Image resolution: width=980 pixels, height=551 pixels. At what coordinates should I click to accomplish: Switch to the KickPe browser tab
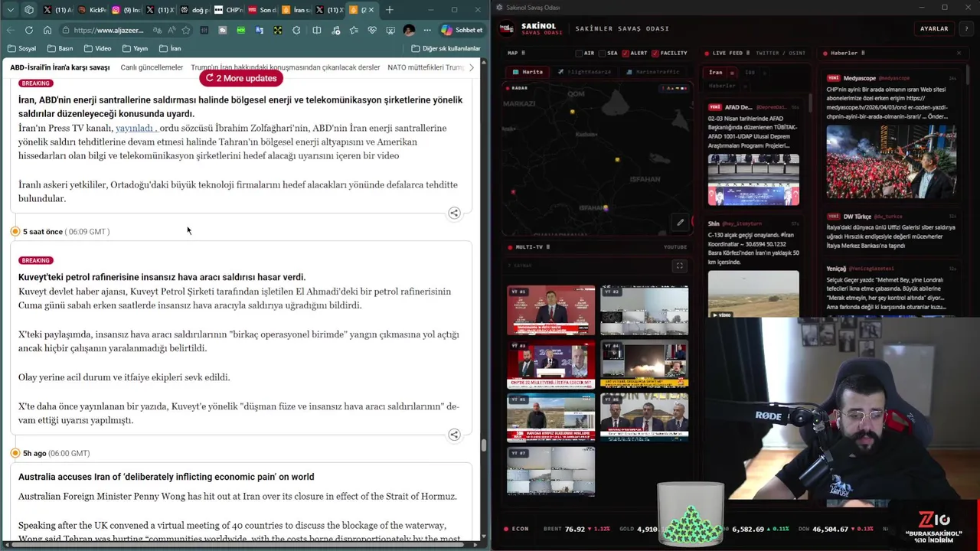pos(93,10)
